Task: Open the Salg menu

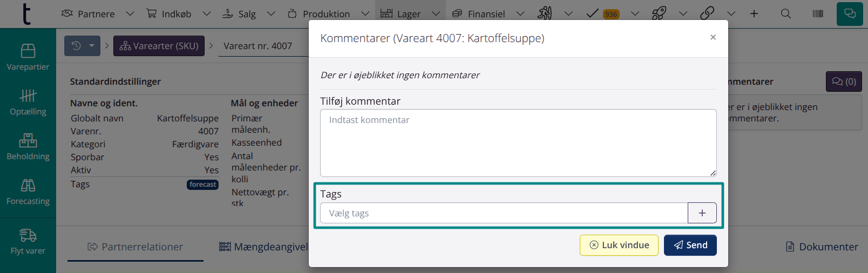Action: click(239, 14)
